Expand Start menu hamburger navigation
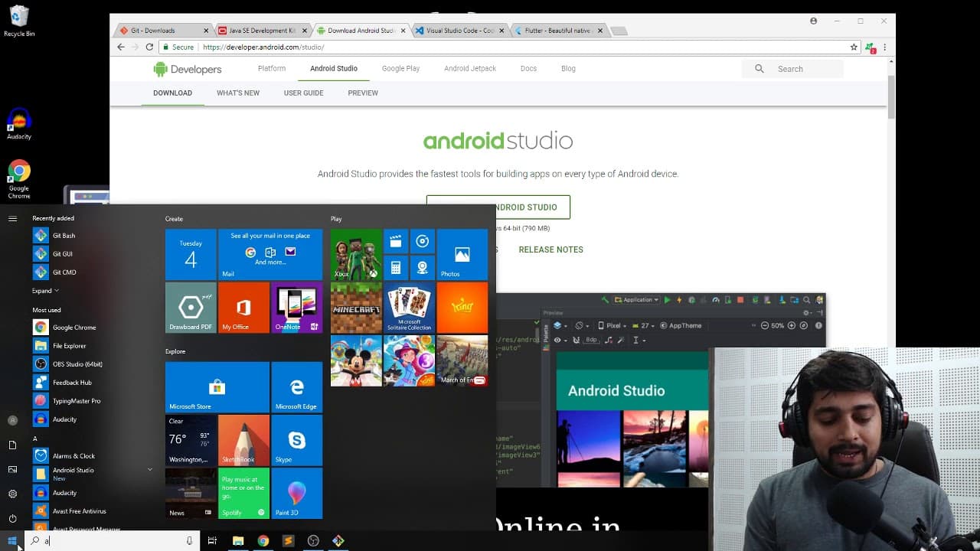Screen dimensions: 980x551 click(12, 219)
